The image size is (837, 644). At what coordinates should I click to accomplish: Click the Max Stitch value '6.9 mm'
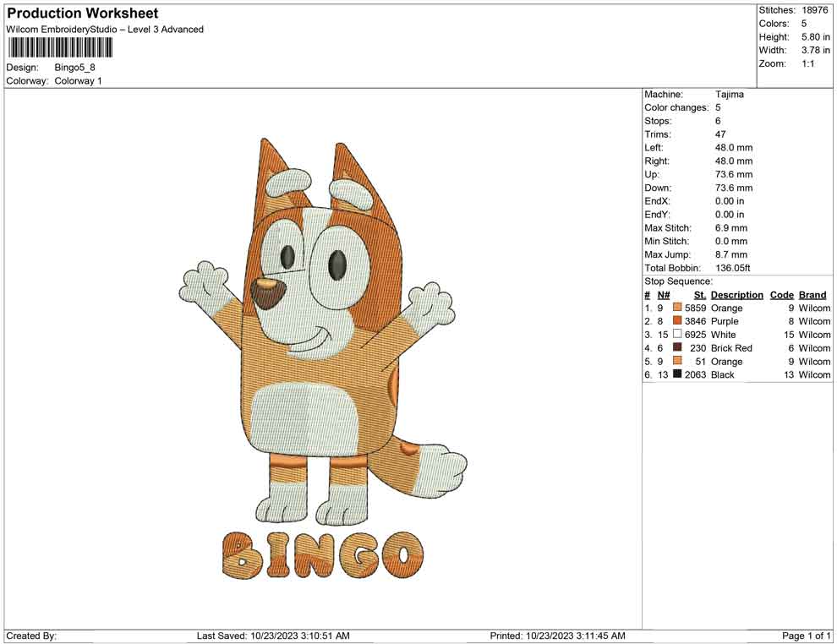pos(731,227)
